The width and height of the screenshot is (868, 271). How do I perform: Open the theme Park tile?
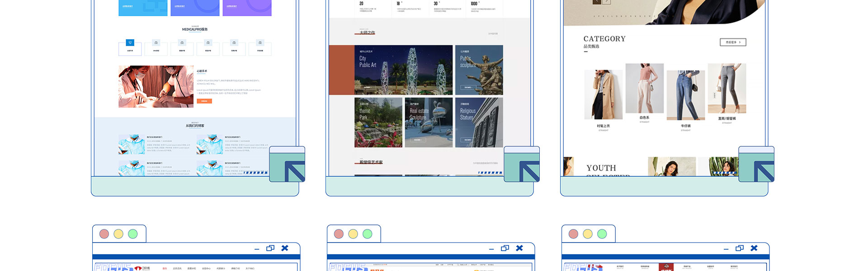(x=378, y=122)
